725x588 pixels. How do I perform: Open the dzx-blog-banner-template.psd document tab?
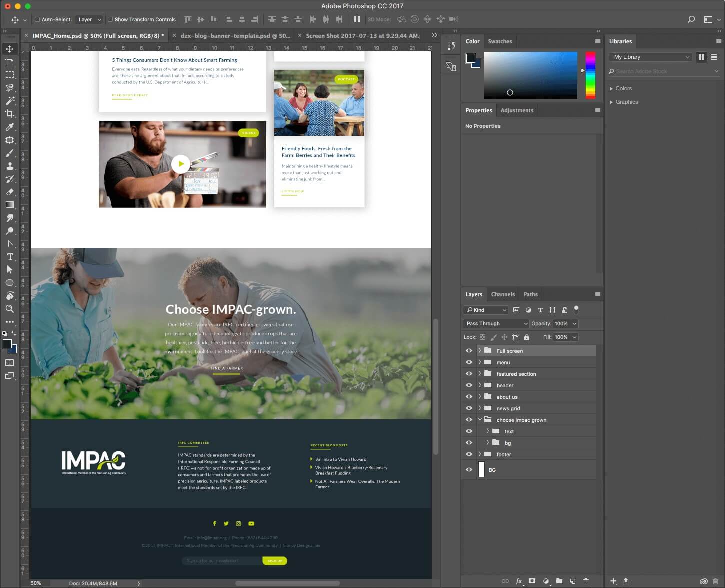[235, 36]
